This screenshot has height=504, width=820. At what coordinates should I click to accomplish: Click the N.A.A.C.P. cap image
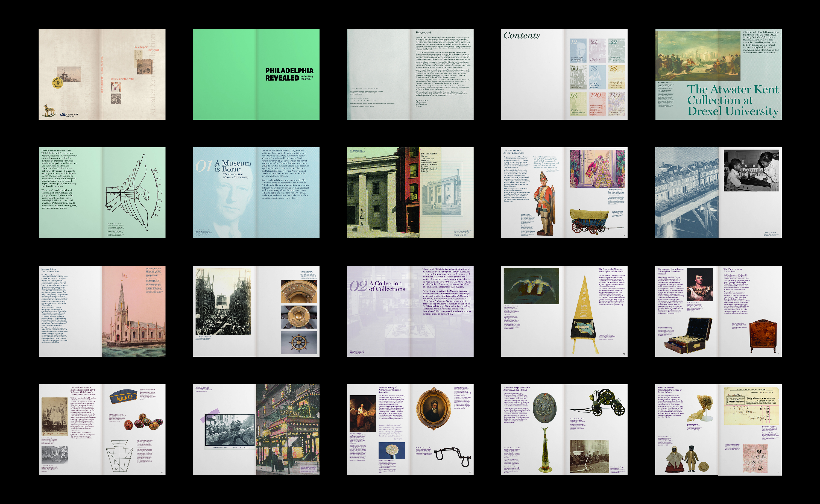click(123, 396)
